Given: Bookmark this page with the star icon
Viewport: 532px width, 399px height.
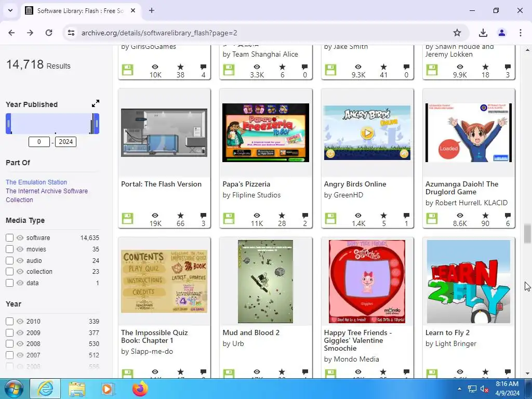Looking at the screenshot, I should pyautogui.click(x=457, y=33).
